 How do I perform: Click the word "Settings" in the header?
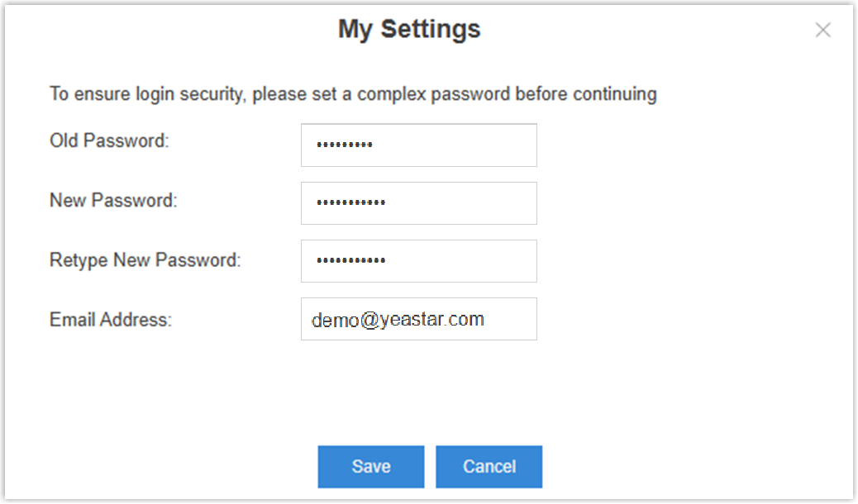coord(430,30)
